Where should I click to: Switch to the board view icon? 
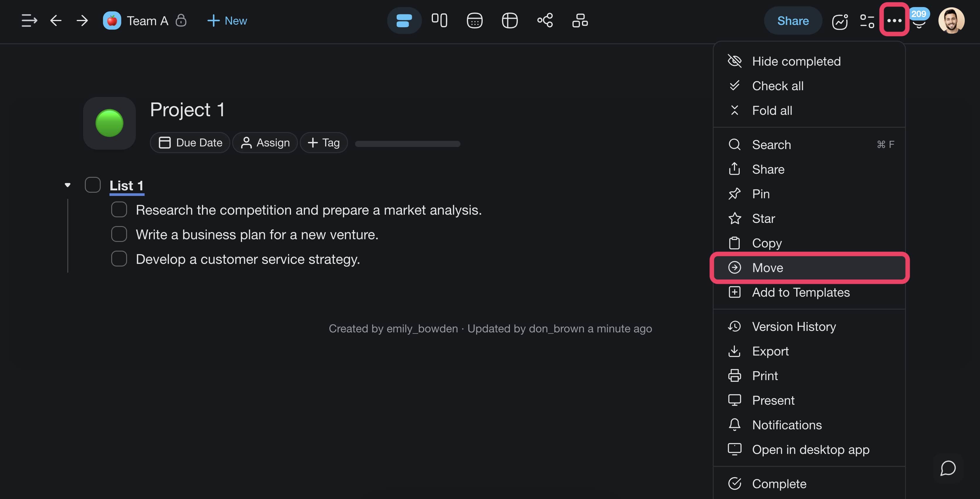[439, 20]
